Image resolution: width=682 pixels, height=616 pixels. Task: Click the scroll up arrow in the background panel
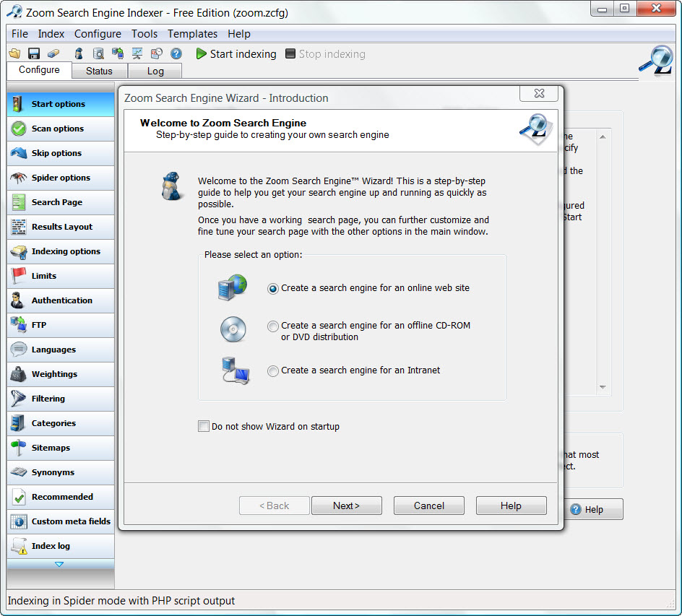coord(603,137)
